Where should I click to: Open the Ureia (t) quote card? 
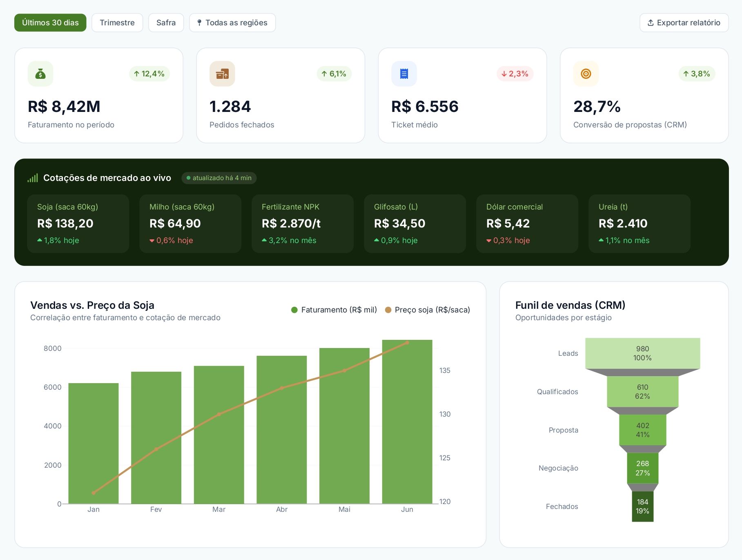coord(640,224)
